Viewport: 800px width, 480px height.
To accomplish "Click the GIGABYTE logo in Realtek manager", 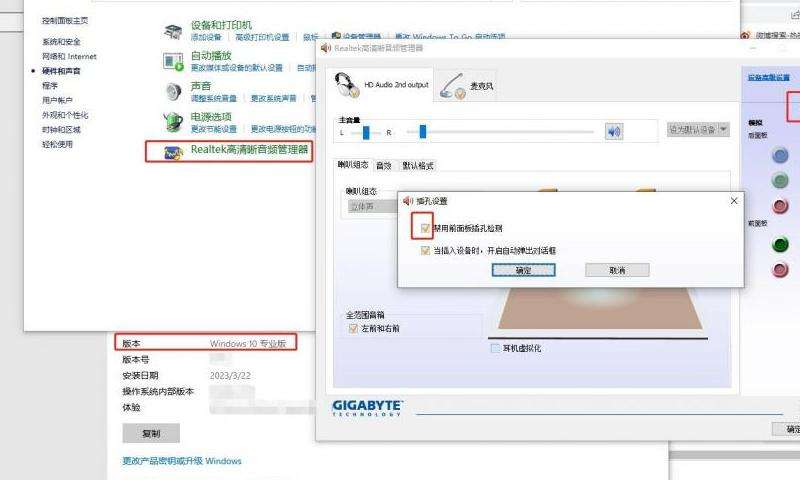I will click(367, 408).
